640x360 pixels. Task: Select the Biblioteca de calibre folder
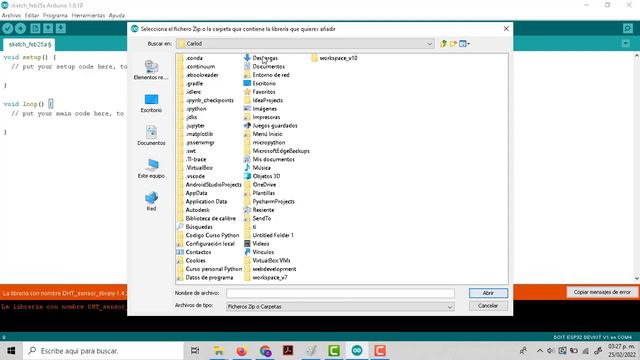(x=207, y=218)
